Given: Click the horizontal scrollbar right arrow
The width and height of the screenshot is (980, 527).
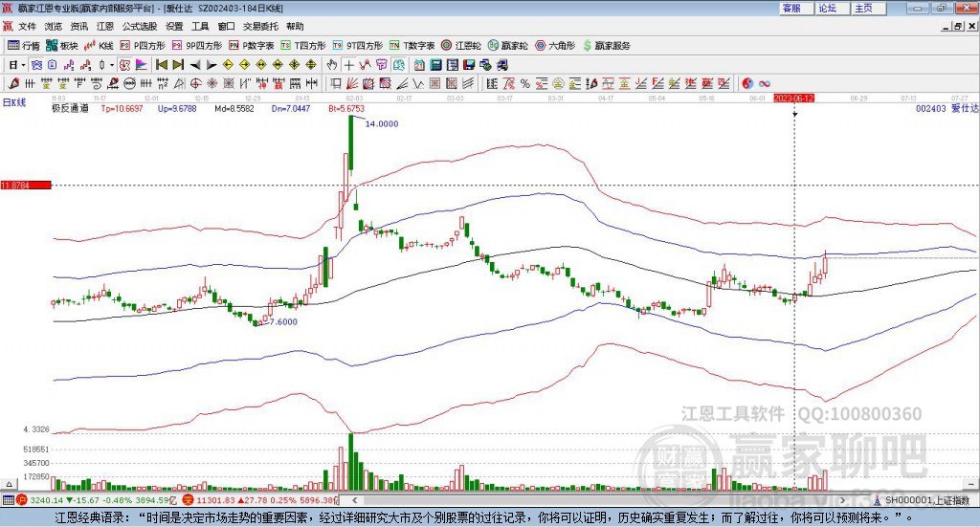Looking at the screenshot, I should [842, 500].
